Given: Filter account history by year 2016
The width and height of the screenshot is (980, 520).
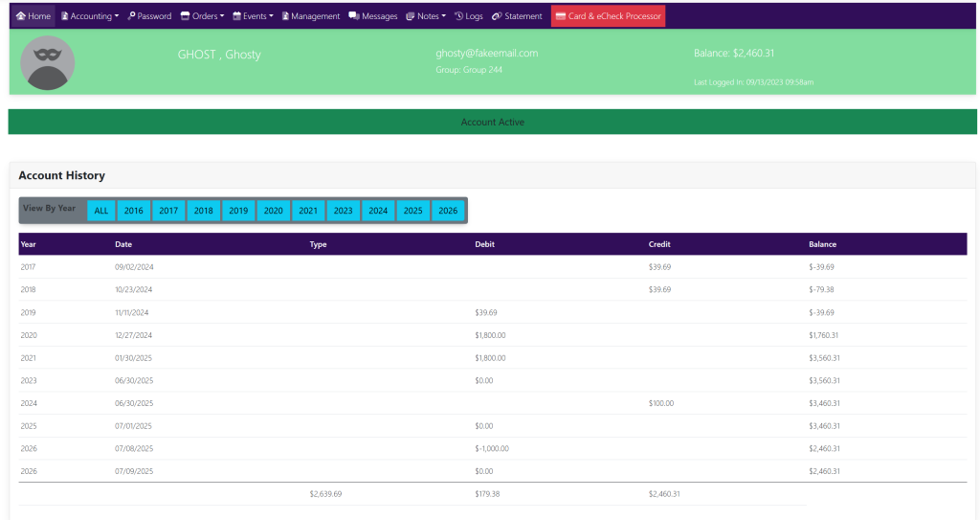Looking at the screenshot, I should (134, 211).
